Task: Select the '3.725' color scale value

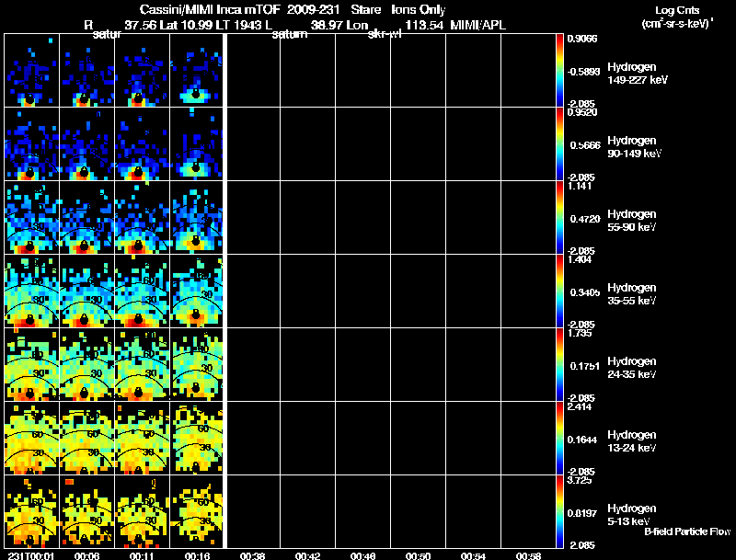Action: 580,480
